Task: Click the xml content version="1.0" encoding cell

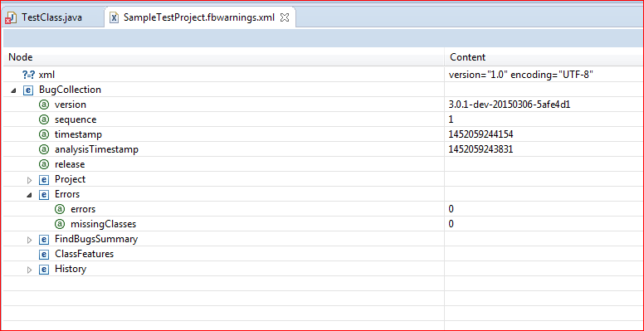Action: click(520, 75)
